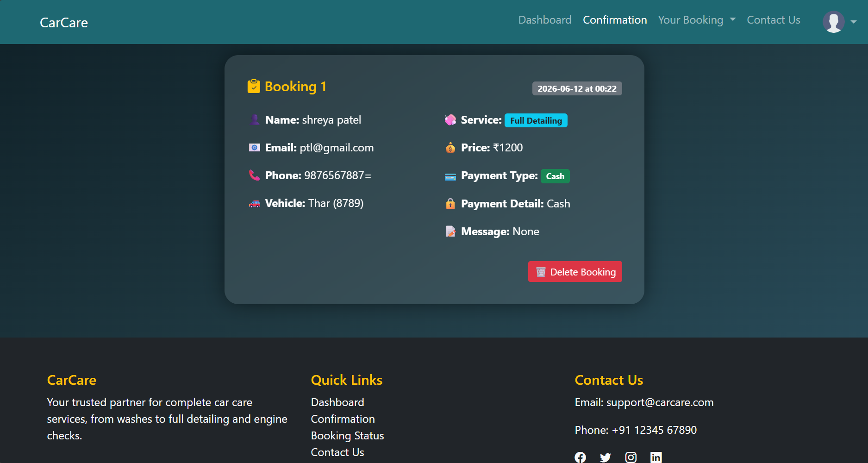Open the Booking Status quick link
The width and height of the screenshot is (868, 463).
click(x=348, y=436)
